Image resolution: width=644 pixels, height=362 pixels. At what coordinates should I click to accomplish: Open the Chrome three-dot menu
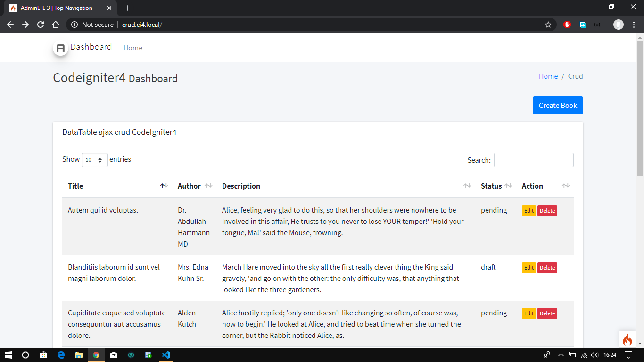634,25
